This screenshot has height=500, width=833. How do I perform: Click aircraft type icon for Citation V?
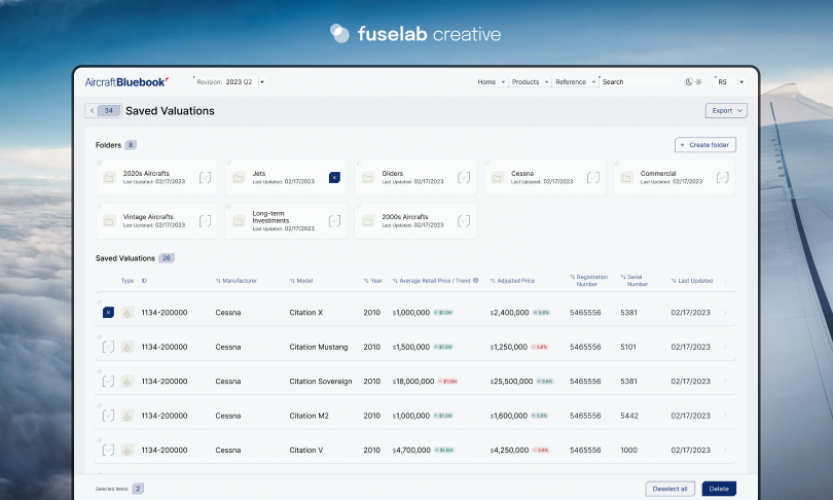(x=127, y=450)
